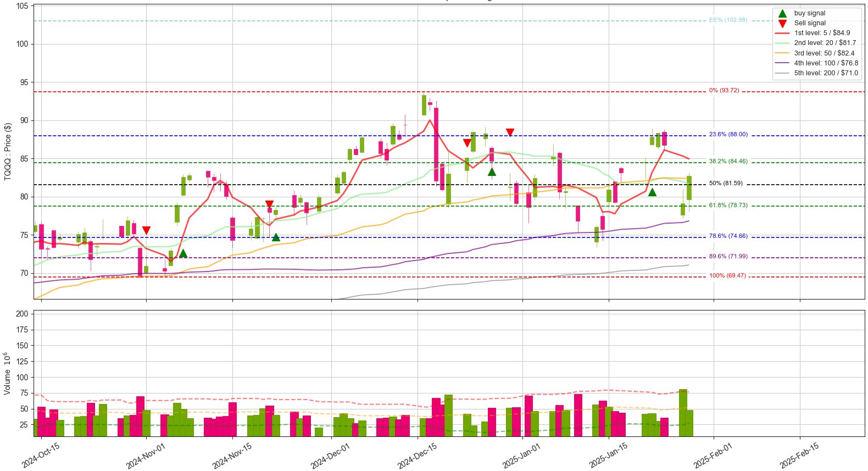Click the x-axis date label '2024-Nov-01'
868x471 pixels.
pos(146,456)
